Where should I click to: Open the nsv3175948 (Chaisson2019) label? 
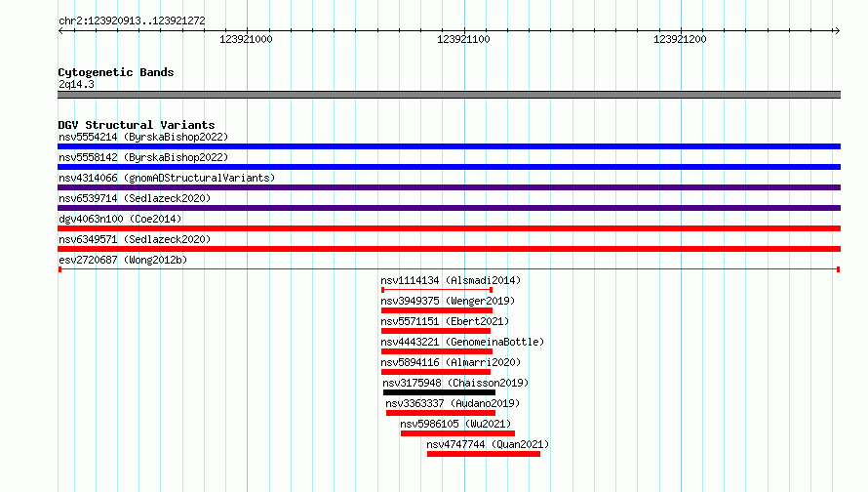tap(455, 383)
